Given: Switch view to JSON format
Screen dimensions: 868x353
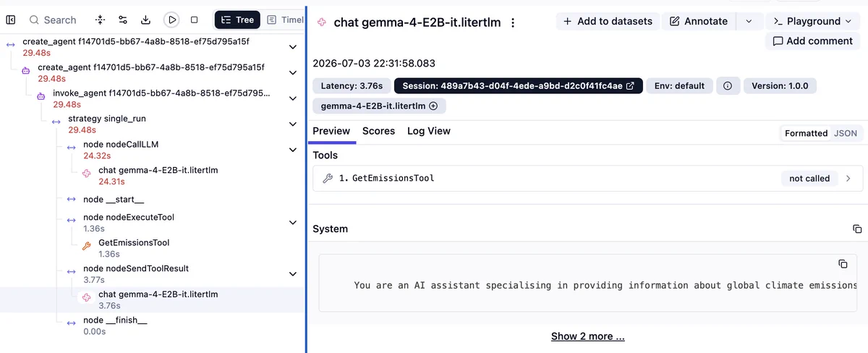Looking at the screenshot, I should tap(846, 133).
